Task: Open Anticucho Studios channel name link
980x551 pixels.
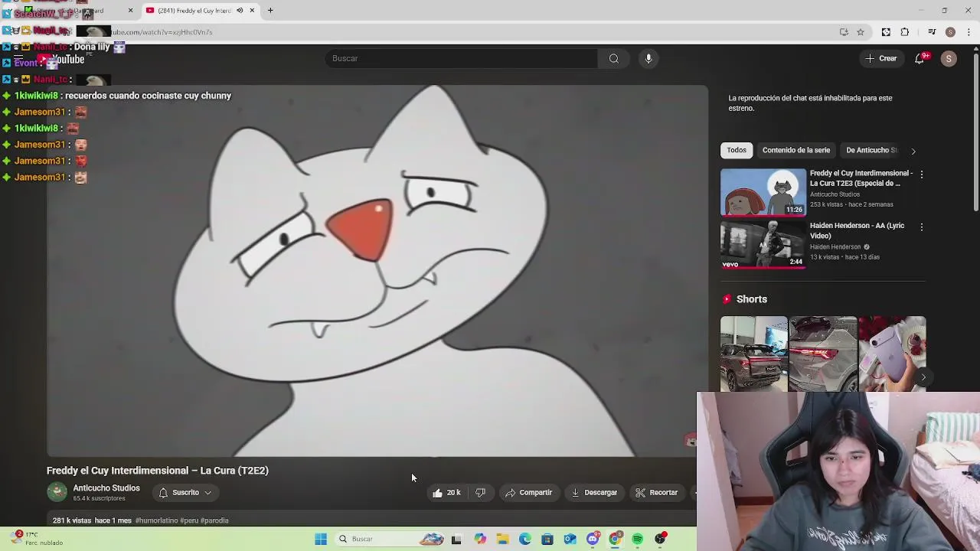Action: pos(106,488)
